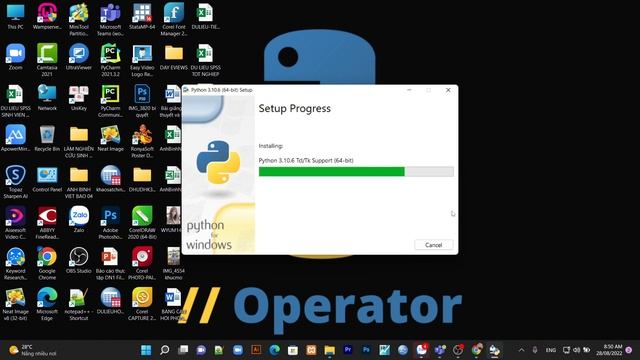Open Windows Start menu on taskbar
The width and height of the screenshot is (640, 360).
146,350
